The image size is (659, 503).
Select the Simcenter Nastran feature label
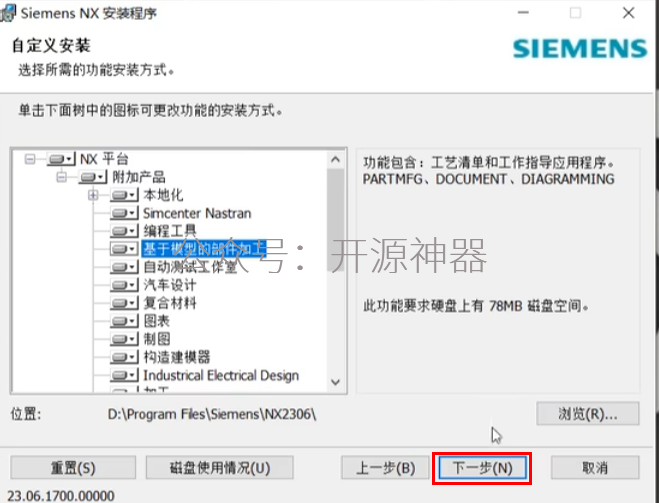click(x=197, y=213)
